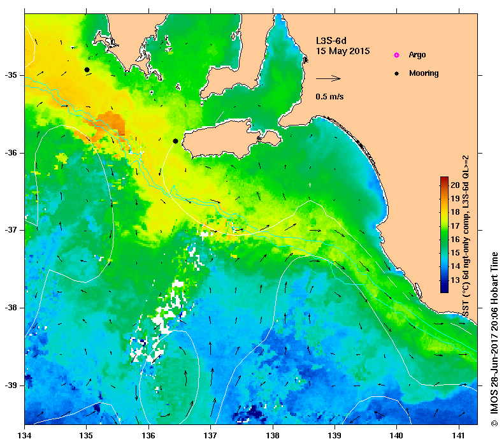
Task: Click the mooring dot west of Kangaroo Island
Action: [x=175, y=141]
